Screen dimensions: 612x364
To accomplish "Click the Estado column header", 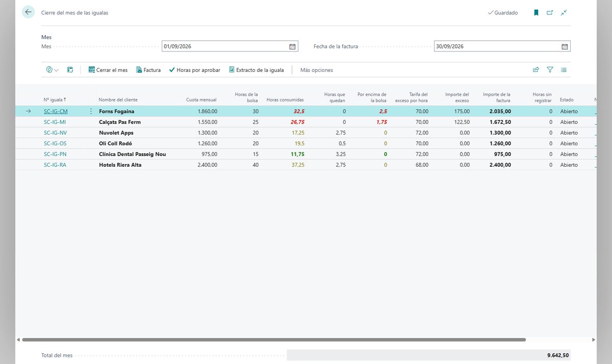I will click(x=567, y=100).
